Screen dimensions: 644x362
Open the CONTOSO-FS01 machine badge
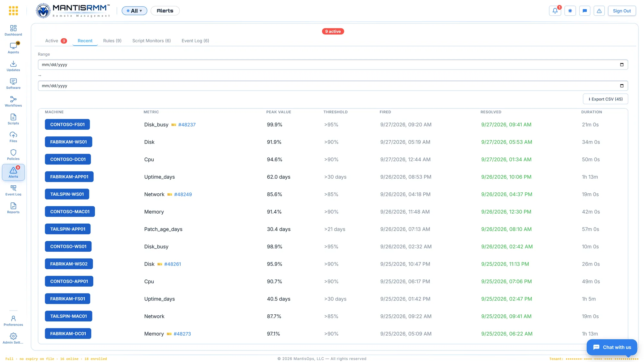point(67,125)
